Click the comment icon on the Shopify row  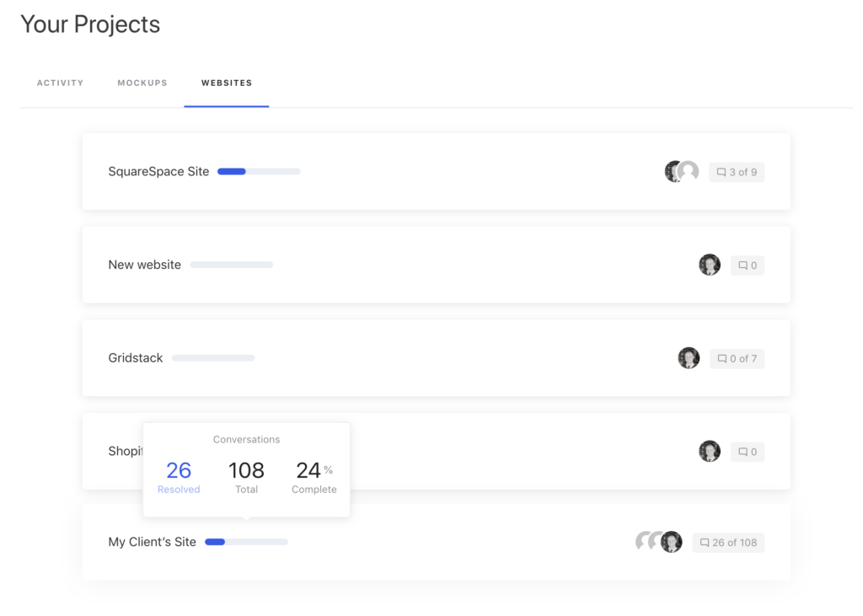tap(747, 451)
